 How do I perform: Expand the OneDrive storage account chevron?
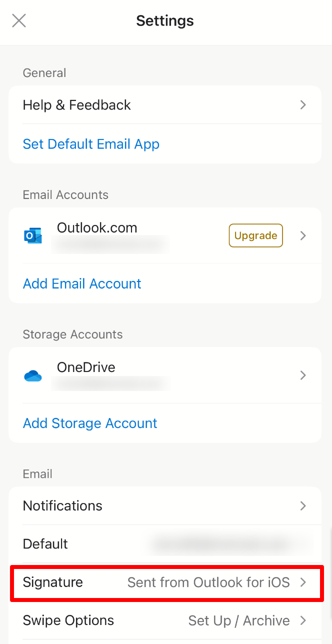(x=303, y=375)
